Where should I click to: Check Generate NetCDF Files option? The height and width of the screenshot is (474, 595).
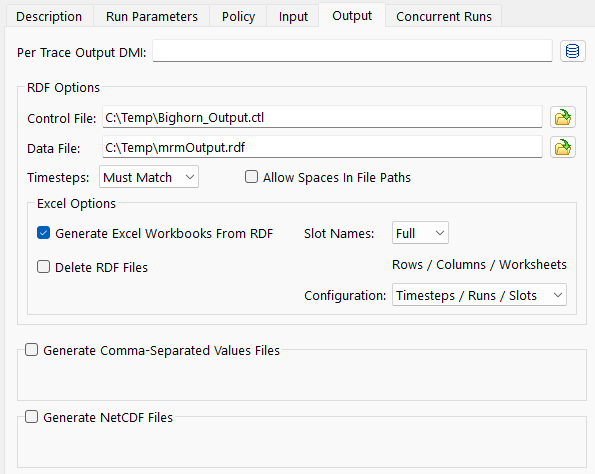pos(31,417)
